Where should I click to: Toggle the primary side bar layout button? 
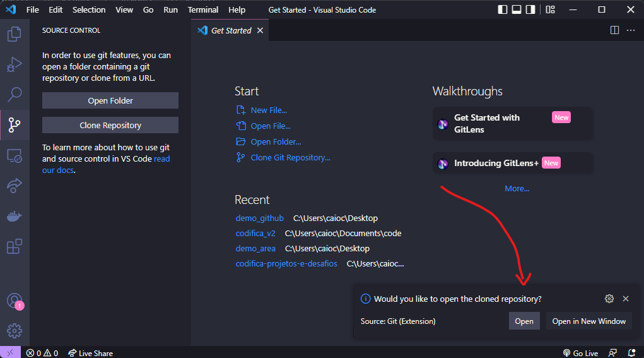pyautogui.click(x=502, y=9)
